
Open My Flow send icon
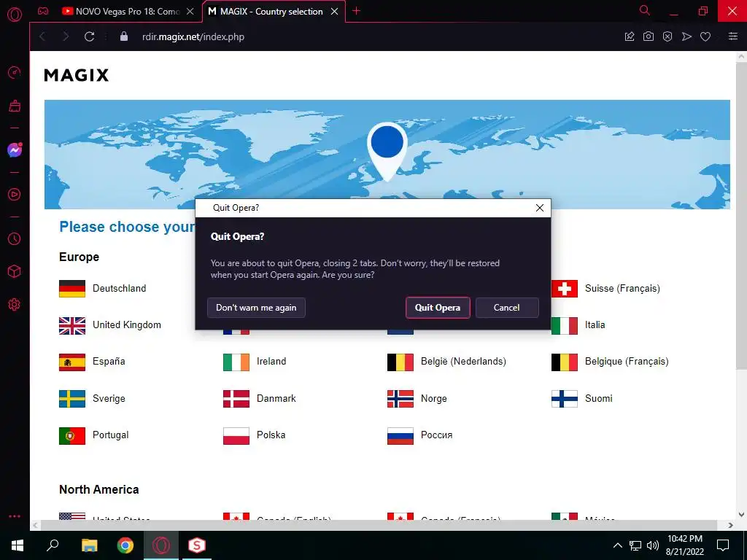coord(686,36)
